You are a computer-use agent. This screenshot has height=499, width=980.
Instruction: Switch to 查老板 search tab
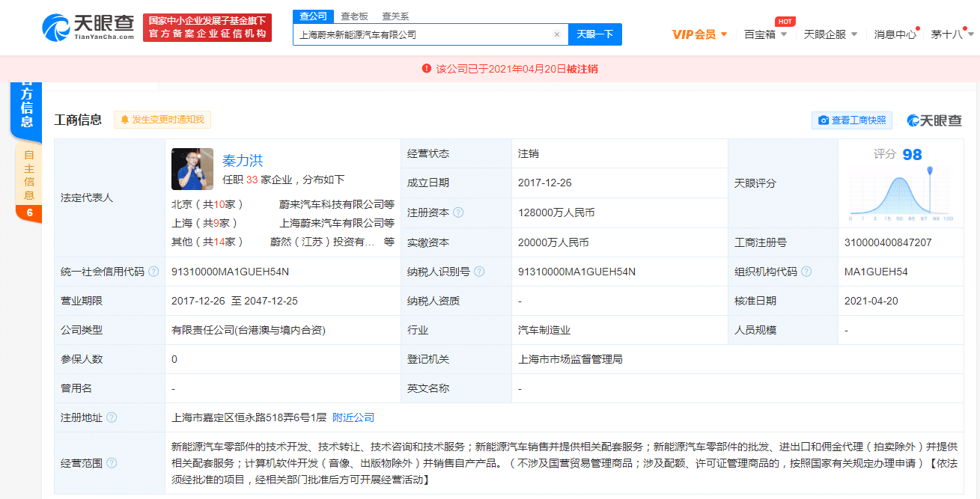[354, 16]
